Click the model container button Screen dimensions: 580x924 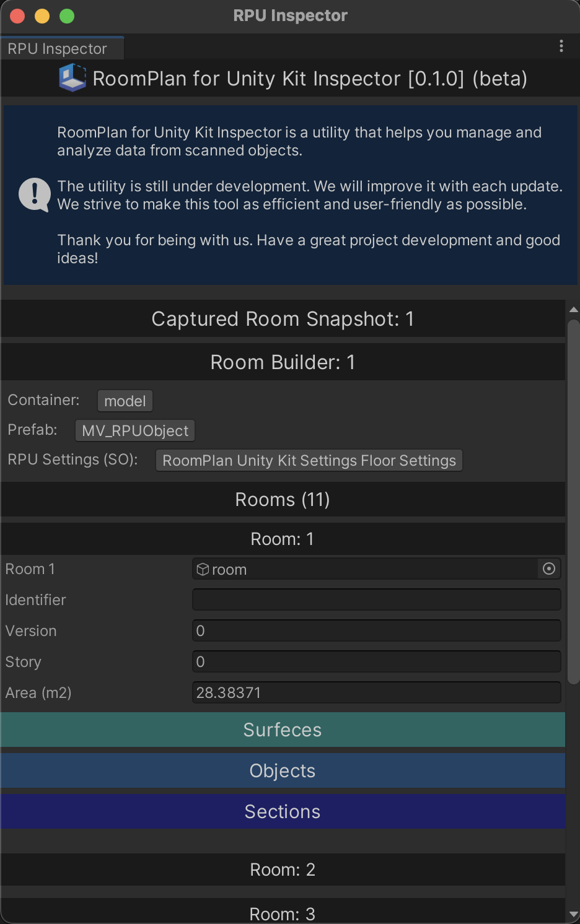click(x=125, y=401)
